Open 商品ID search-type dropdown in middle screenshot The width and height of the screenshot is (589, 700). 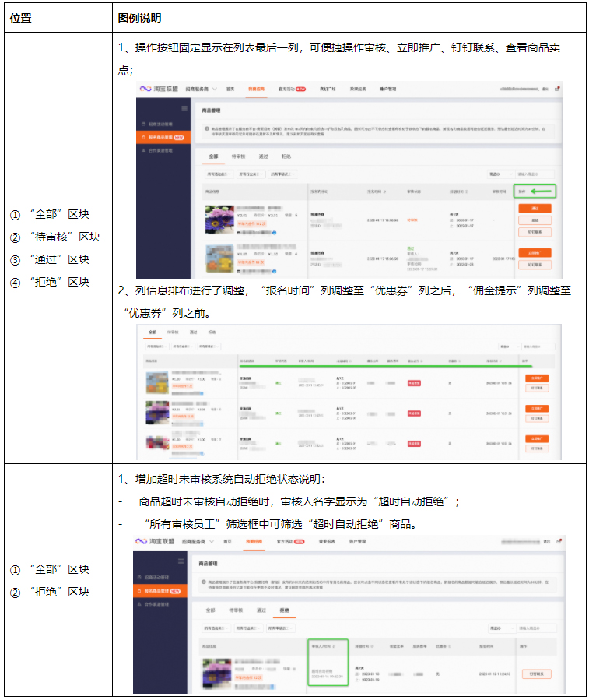pos(509,346)
